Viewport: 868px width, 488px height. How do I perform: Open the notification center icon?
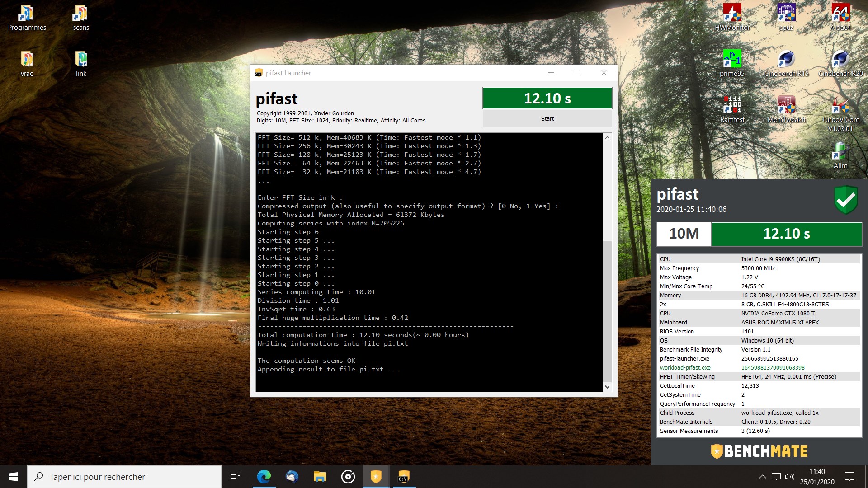[849, 477]
